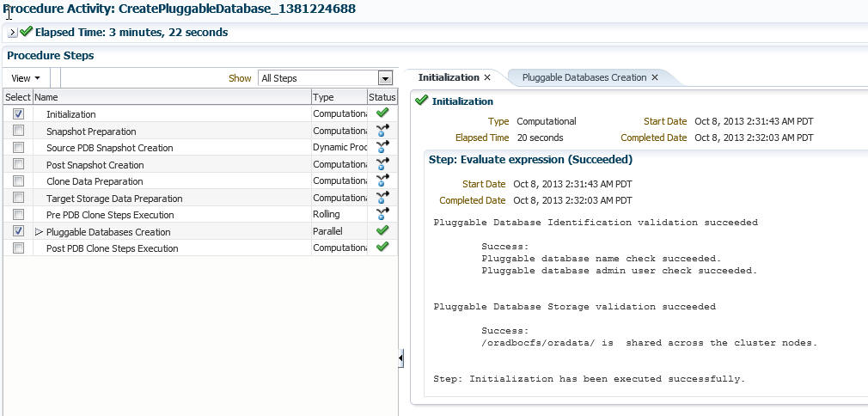Click the Procedure Steps section heading

coord(51,55)
